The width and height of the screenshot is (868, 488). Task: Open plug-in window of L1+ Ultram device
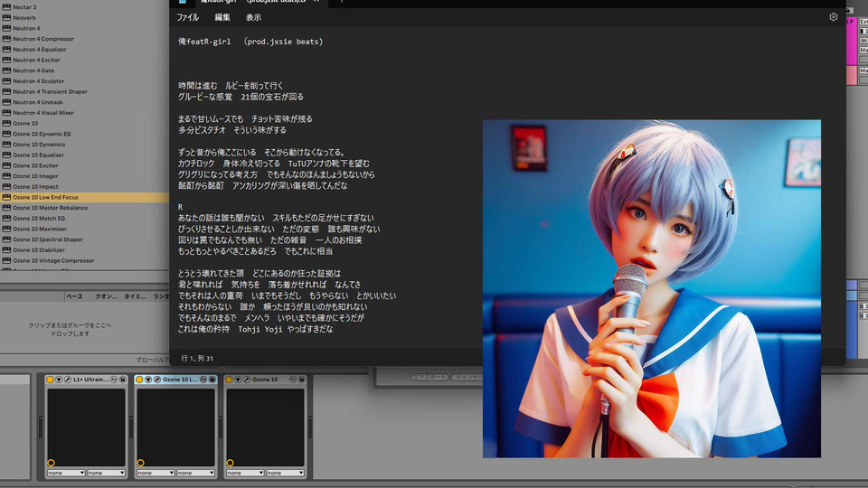pyautogui.click(x=68, y=380)
